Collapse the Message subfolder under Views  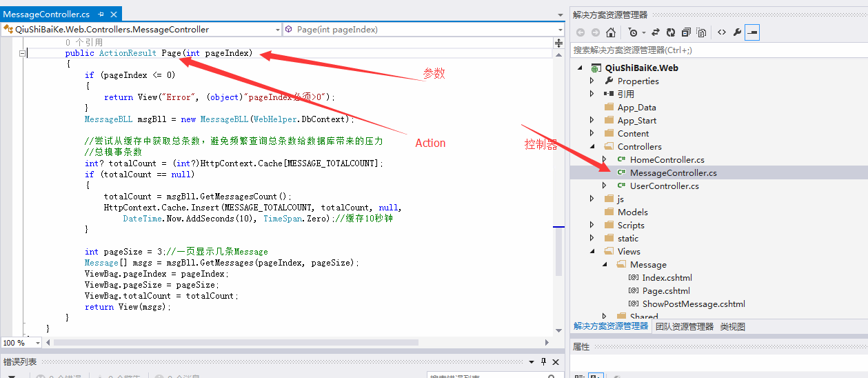pyautogui.click(x=604, y=264)
